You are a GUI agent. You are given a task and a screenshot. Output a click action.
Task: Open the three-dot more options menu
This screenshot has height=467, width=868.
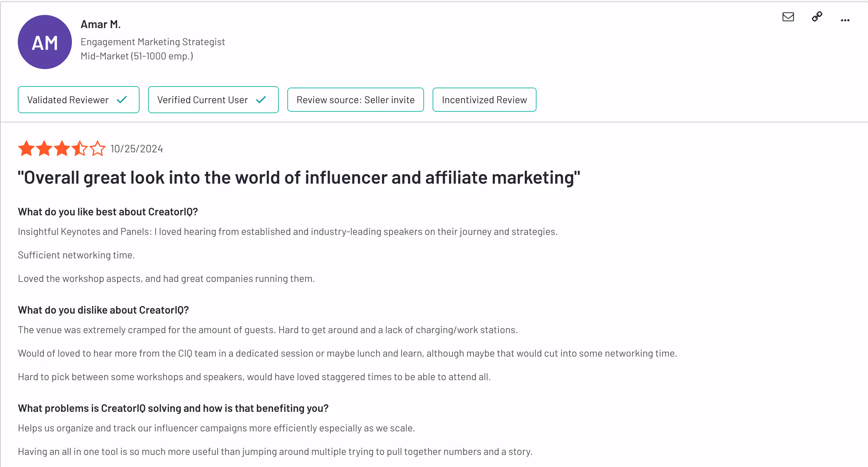pyautogui.click(x=845, y=20)
